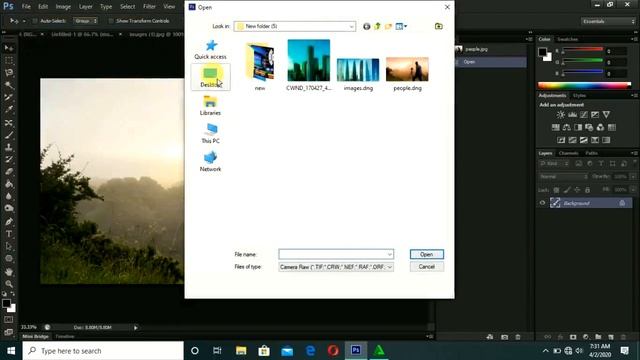Add a Photo Filter adjustment
This screenshot has height=360, width=640.
589,127
